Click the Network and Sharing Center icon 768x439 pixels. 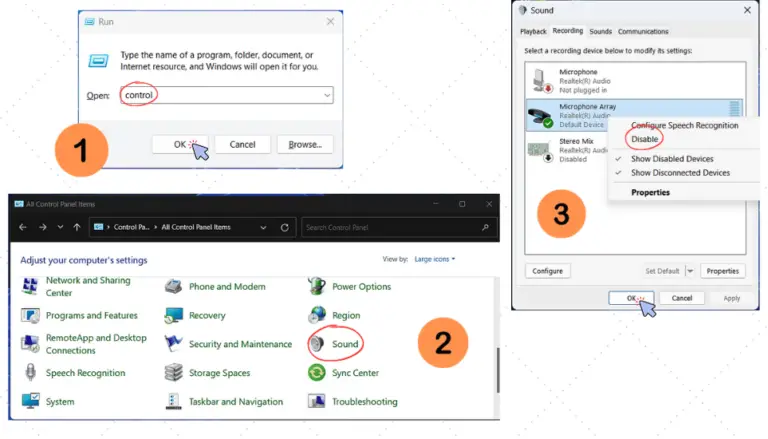point(30,286)
